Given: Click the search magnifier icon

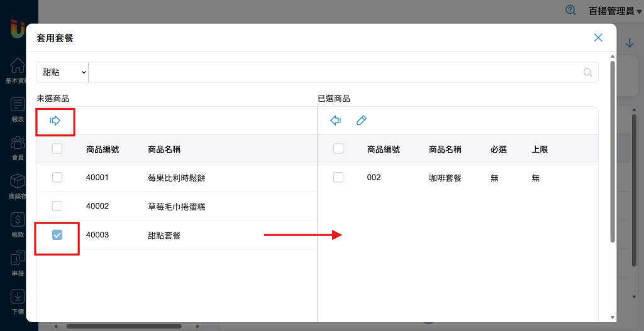Looking at the screenshot, I should [588, 73].
